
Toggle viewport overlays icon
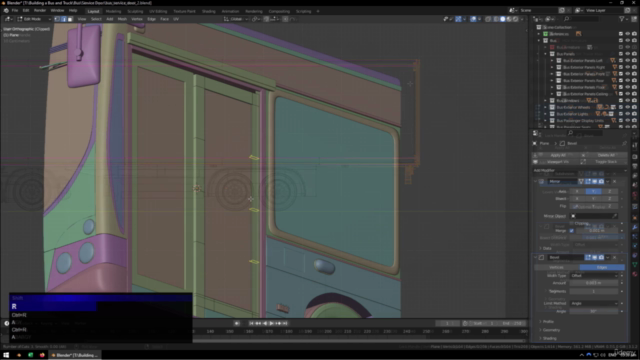click(473, 19)
